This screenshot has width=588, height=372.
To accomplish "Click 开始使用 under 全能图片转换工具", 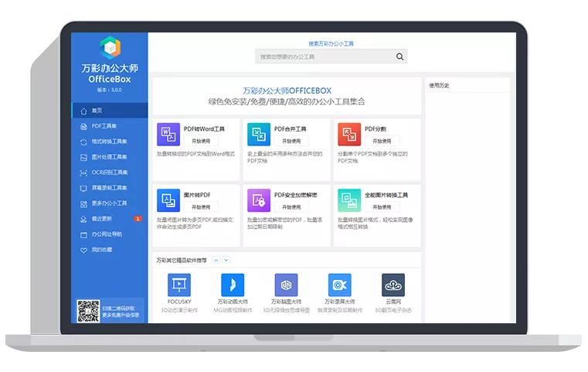I will [x=382, y=206].
